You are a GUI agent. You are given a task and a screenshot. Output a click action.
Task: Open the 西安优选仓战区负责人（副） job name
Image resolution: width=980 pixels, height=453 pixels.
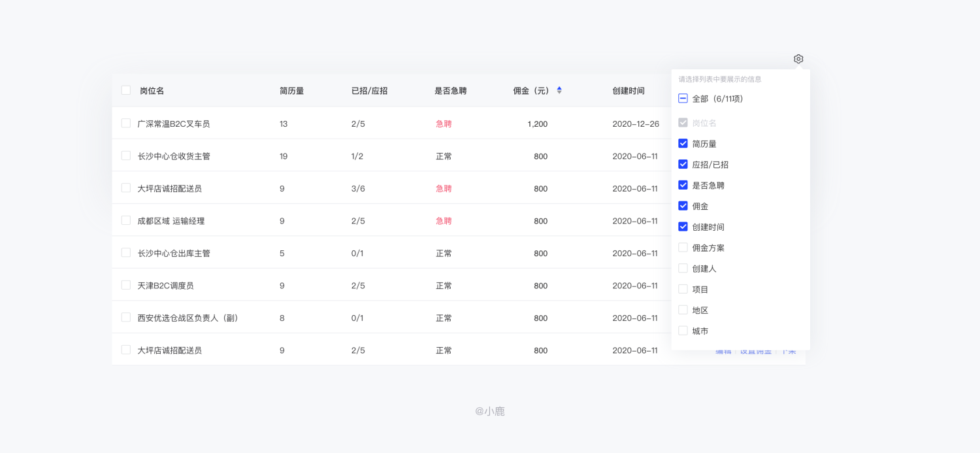pyautogui.click(x=188, y=318)
